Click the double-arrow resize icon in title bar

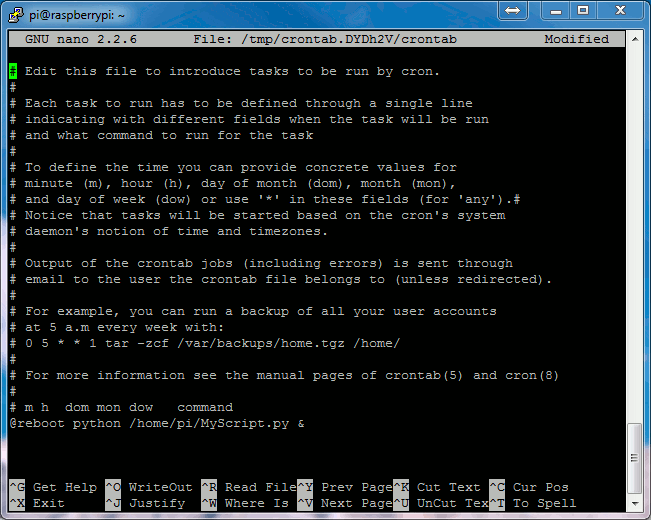[x=512, y=11]
